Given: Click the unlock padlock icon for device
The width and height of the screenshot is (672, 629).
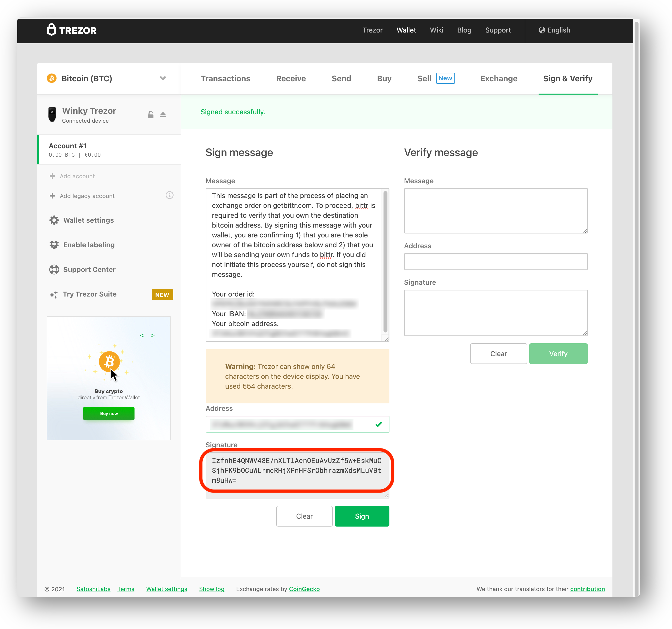Looking at the screenshot, I should (150, 115).
